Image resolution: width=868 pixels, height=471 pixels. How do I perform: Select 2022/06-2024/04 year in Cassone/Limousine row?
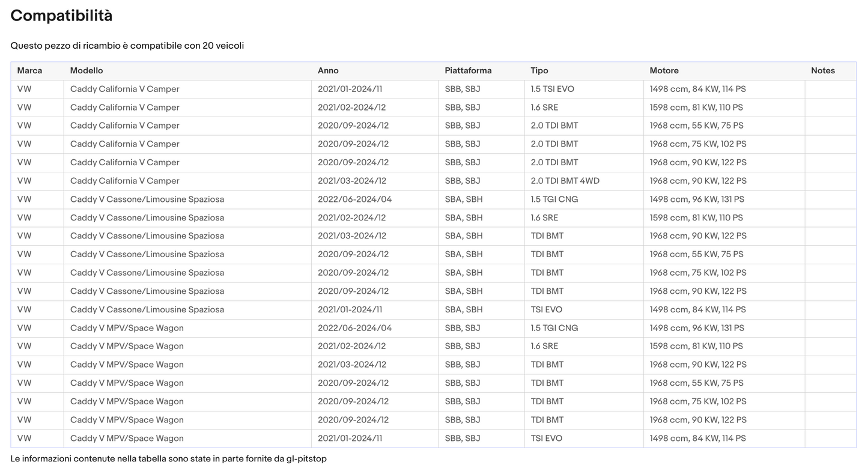point(354,199)
